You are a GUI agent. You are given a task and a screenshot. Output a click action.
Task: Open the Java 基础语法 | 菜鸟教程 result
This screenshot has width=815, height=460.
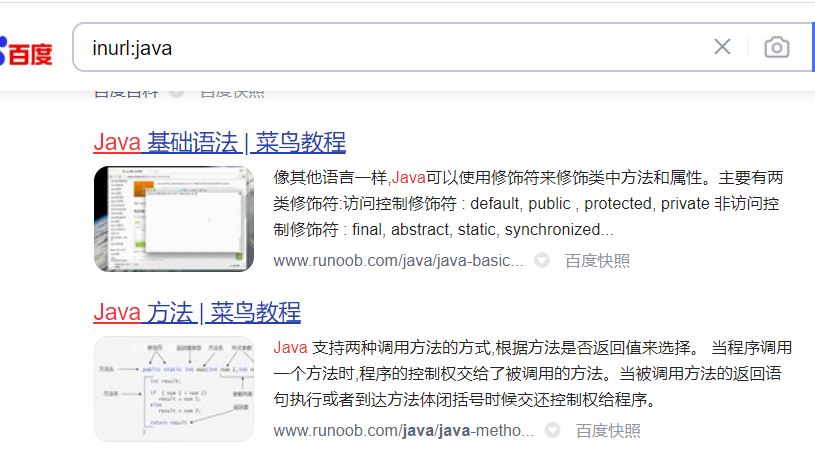[219, 142]
